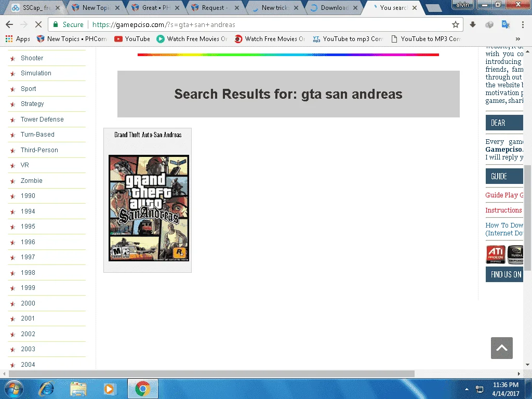Switch to the New Topics tab
Viewport: 532px width, 399px height.
click(96, 7)
